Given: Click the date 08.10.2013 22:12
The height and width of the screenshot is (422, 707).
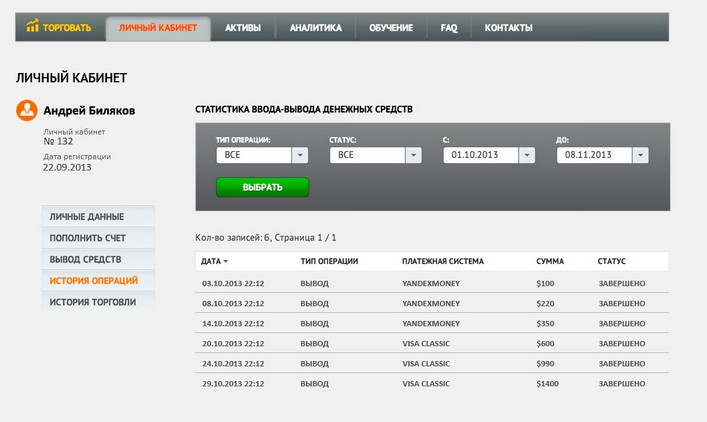Looking at the screenshot, I should tap(233, 304).
